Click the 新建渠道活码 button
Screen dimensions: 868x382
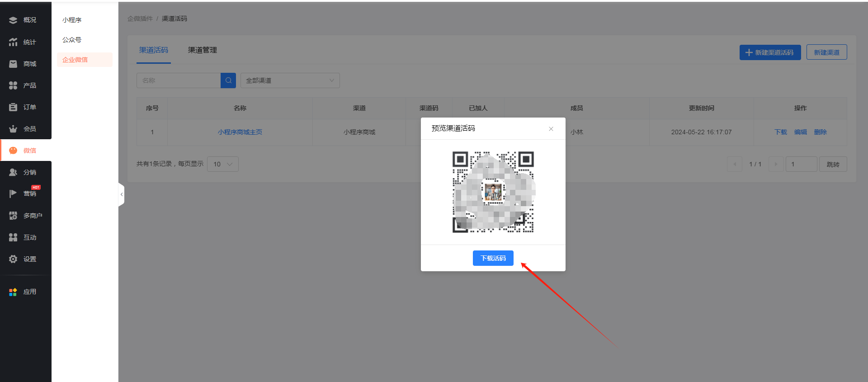coord(770,52)
